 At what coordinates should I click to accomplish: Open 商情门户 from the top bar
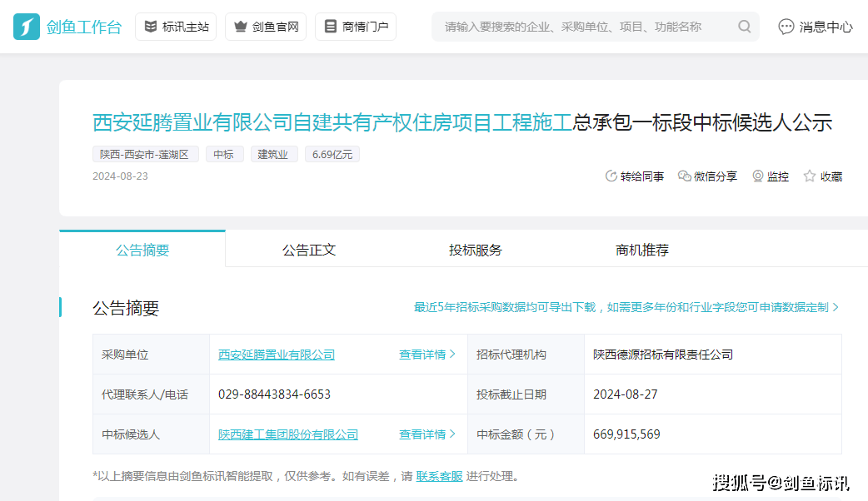click(356, 27)
